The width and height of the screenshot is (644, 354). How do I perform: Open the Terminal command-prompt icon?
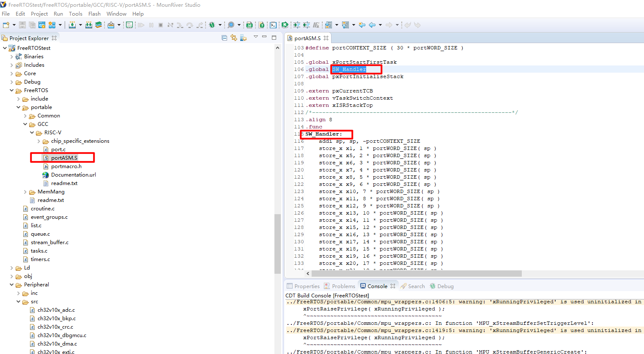click(273, 25)
